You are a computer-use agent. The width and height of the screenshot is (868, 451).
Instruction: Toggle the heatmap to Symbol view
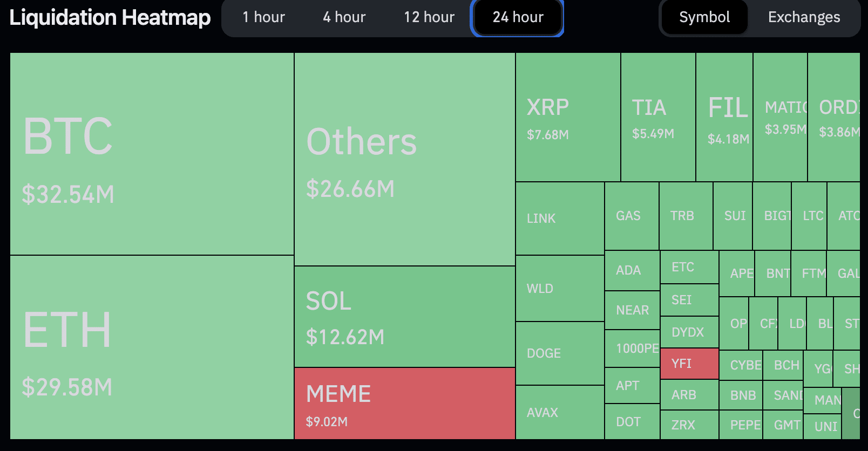point(704,17)
